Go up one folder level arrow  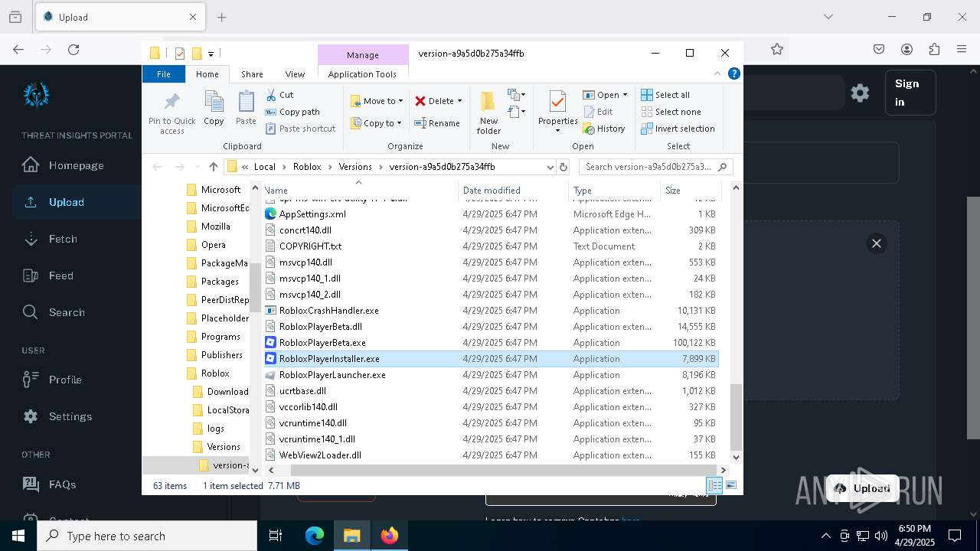(214, 167)
